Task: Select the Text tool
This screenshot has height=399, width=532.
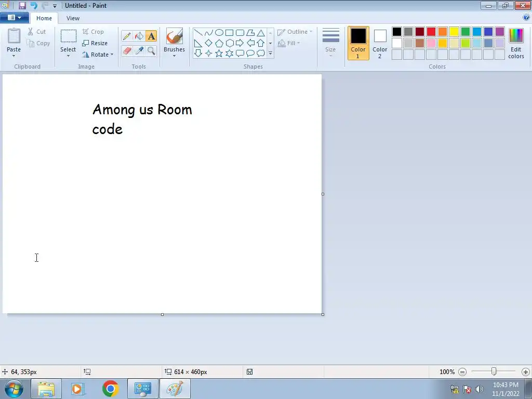Action: (151, 36)
